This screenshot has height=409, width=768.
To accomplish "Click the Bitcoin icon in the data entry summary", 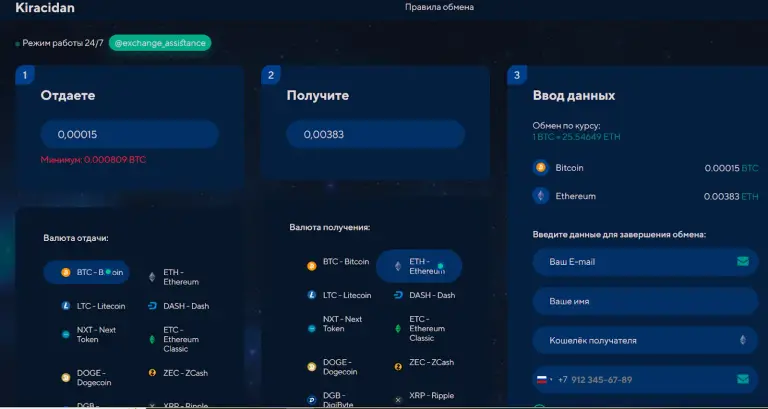I will coord(541,168).
